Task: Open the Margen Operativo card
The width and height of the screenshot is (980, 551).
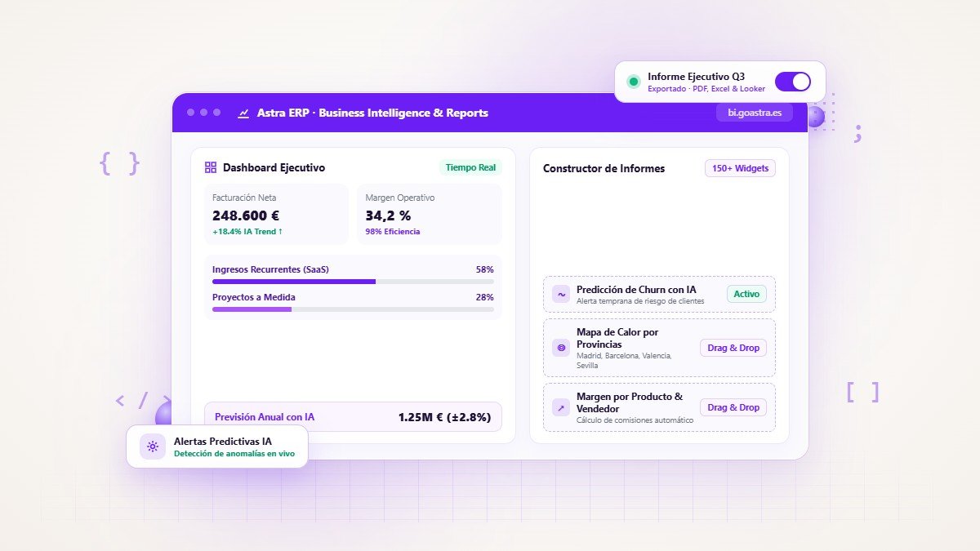Action: pyautogui.click(x=430, y=214)
